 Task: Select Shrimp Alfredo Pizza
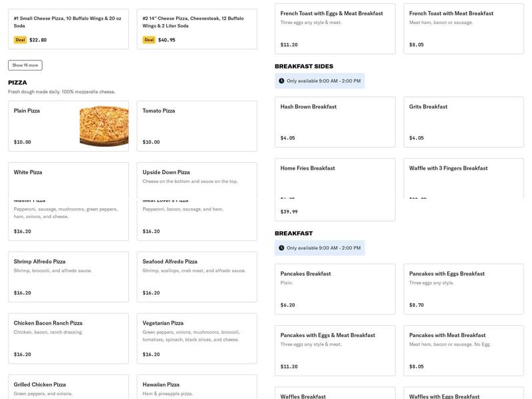click(x=68, y=277)
